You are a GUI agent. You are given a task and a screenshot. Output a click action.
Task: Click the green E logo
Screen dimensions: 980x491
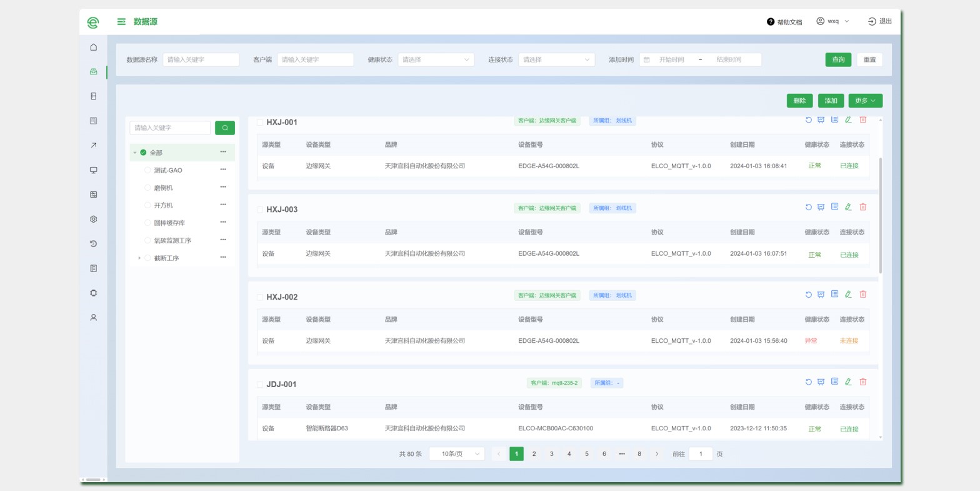93,23
